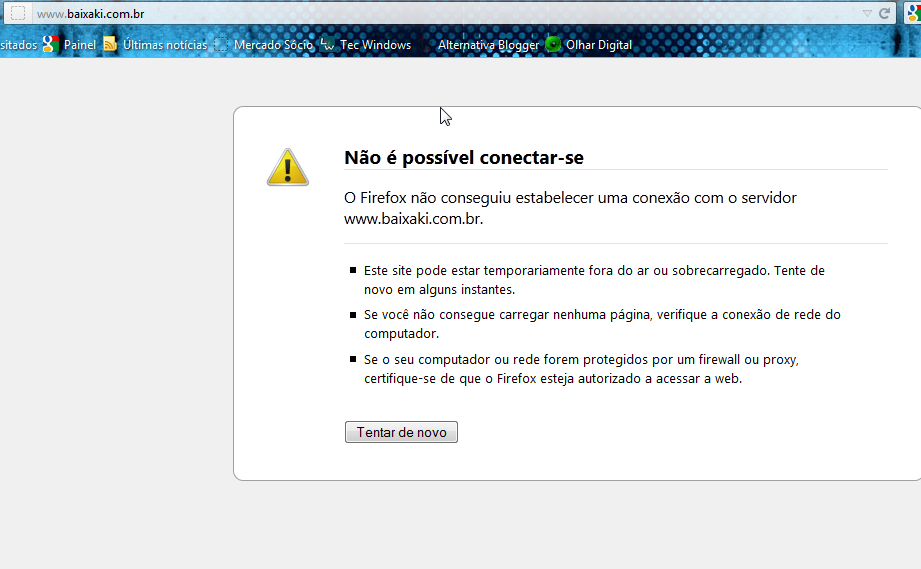Open the Alternativa Blogger bookmark
The height and width of the screenshot is (569, 921).
(x=488, y=45)
